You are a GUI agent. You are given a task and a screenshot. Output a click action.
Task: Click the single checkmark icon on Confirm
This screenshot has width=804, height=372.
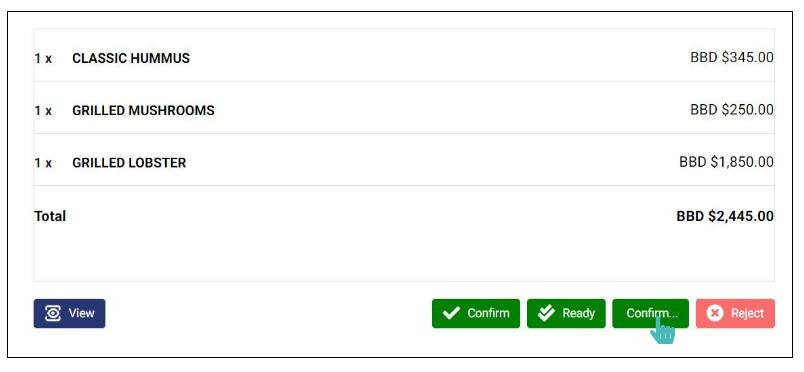click(x=451, y=313)
